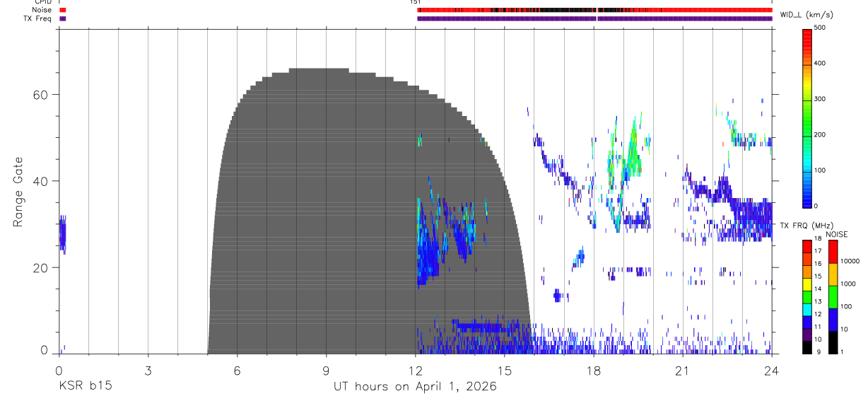Click the red segment of the NOISE colorbar
This screenshot has width=868, height=401.
[x=833, y=252]
